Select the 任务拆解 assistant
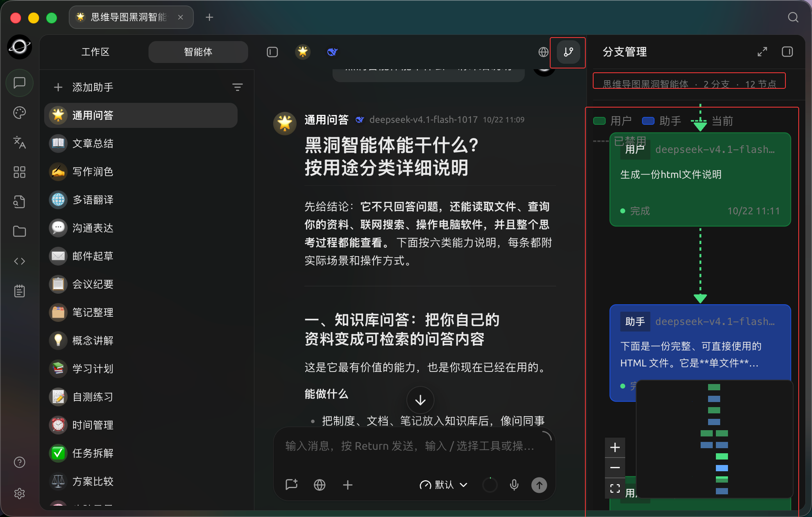The height and width of the screenshot is (517, 812). 141,453
